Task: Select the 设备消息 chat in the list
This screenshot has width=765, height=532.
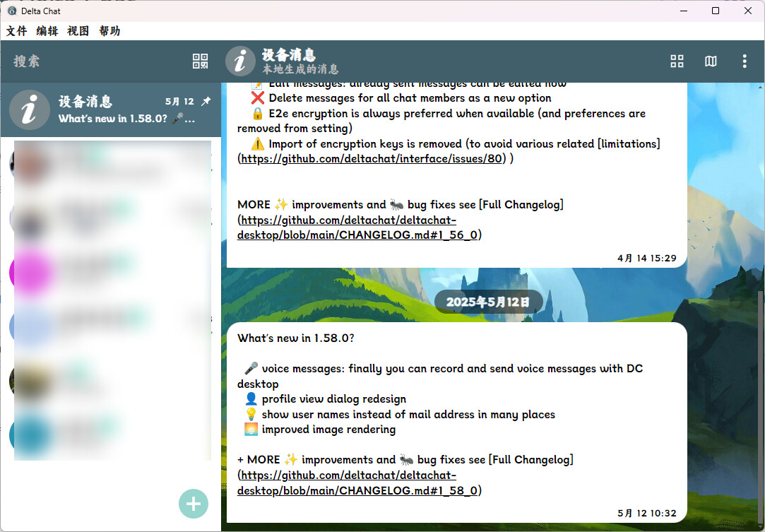Action: tap(111, 110)
